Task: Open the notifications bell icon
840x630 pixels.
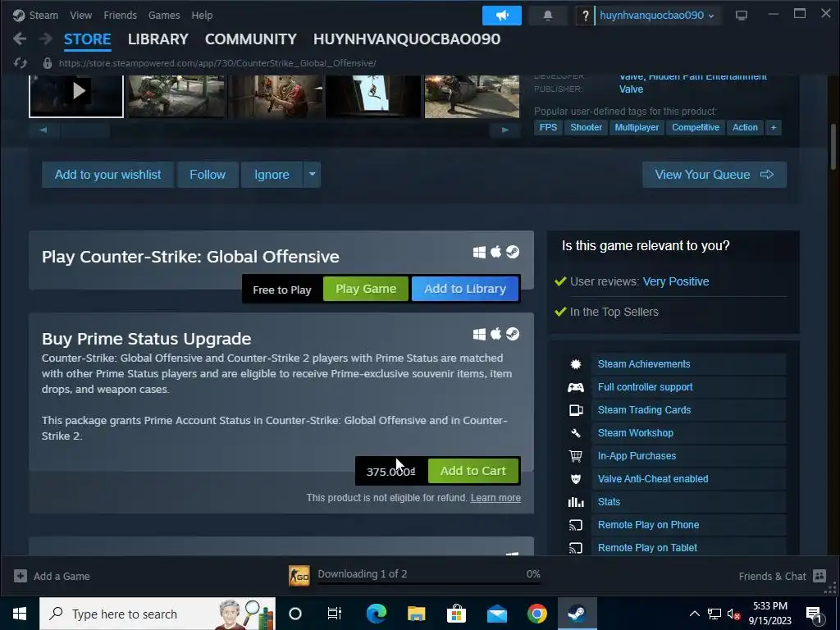Action: 547,16
